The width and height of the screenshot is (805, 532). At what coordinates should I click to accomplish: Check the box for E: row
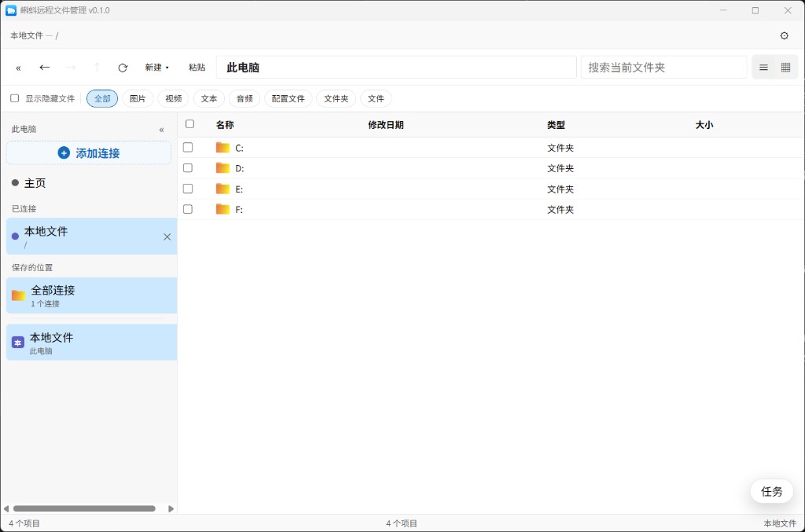point(188,189)
